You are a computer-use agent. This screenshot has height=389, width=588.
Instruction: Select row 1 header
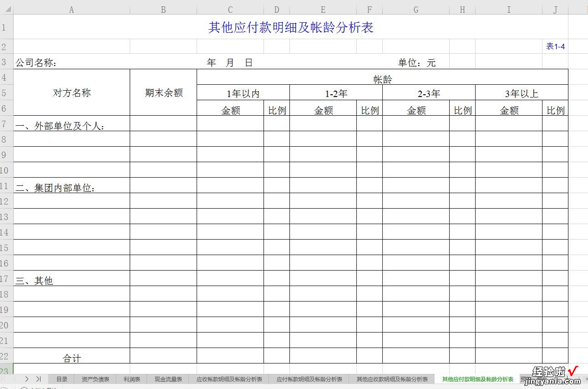coord(6,27)
